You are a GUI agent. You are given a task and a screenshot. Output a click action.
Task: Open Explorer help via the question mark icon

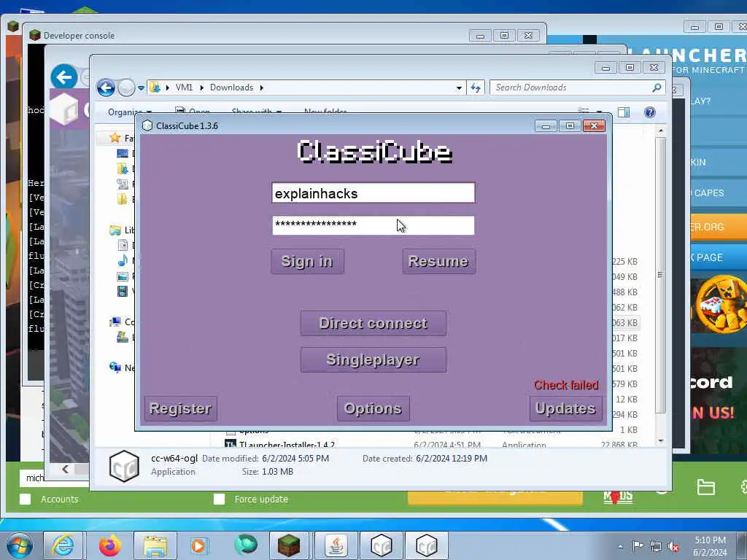point(649,112)
